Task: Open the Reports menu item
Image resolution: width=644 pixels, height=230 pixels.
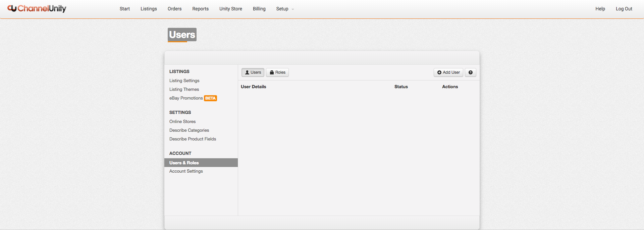Action: tap(200, 9)
